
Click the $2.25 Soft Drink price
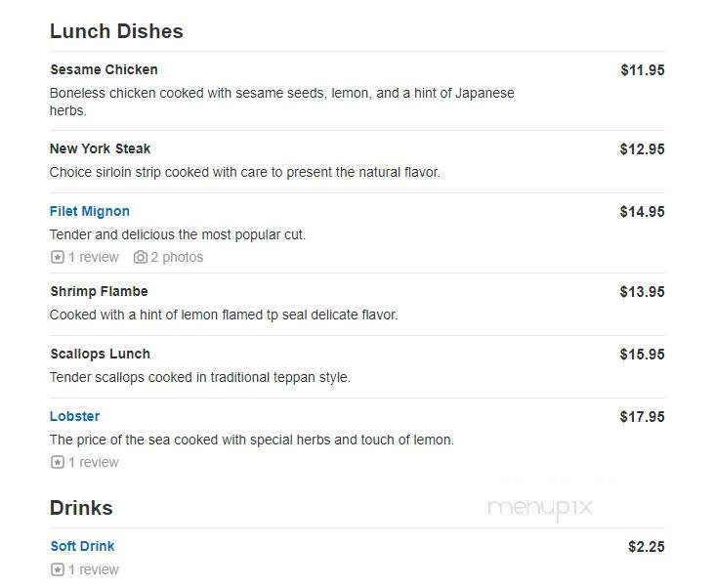647,547
